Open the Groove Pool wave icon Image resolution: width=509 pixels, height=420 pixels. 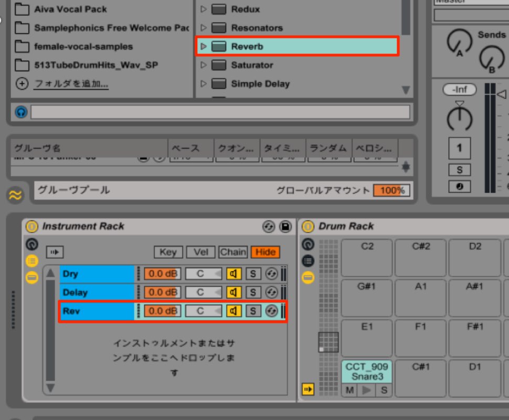pyautogui.click(x=15, y=195)
